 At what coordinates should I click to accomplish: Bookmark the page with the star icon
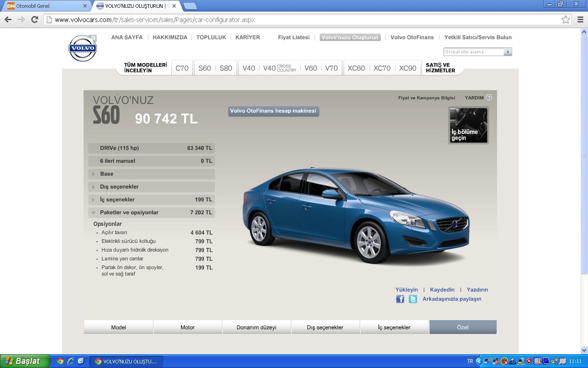(x=566, y=19)
